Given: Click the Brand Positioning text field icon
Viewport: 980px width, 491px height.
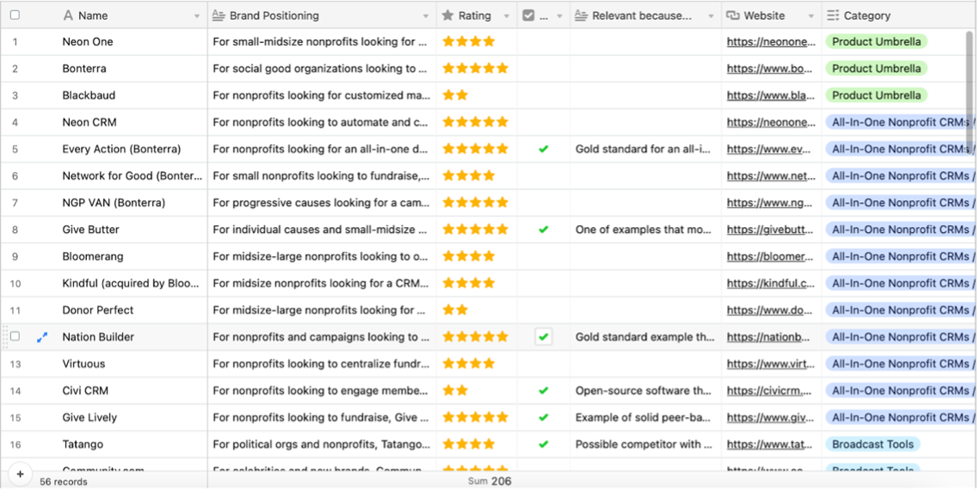Looking at the screenshot, I should click(x=219, y=15).
